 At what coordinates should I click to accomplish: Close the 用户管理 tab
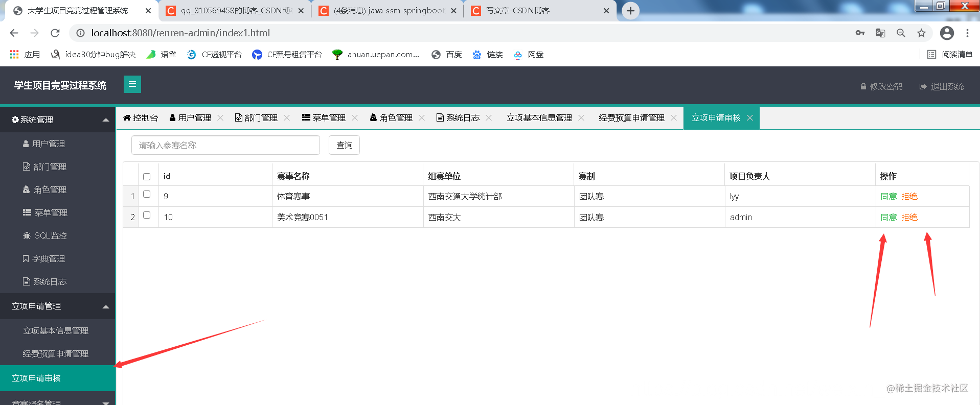coord(220,117)
